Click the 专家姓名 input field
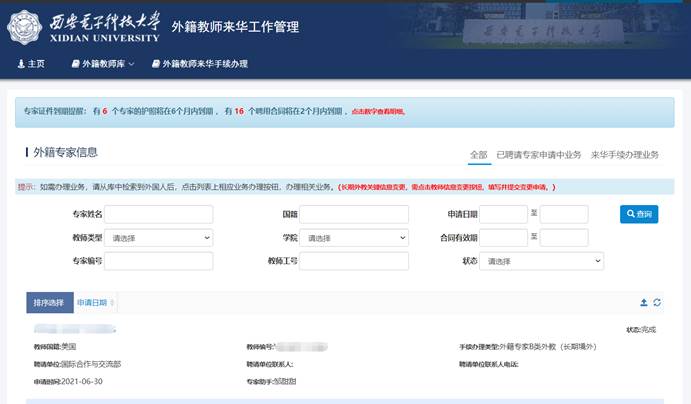The width and height of the screenshot is (691, 404). coord(159,214)
